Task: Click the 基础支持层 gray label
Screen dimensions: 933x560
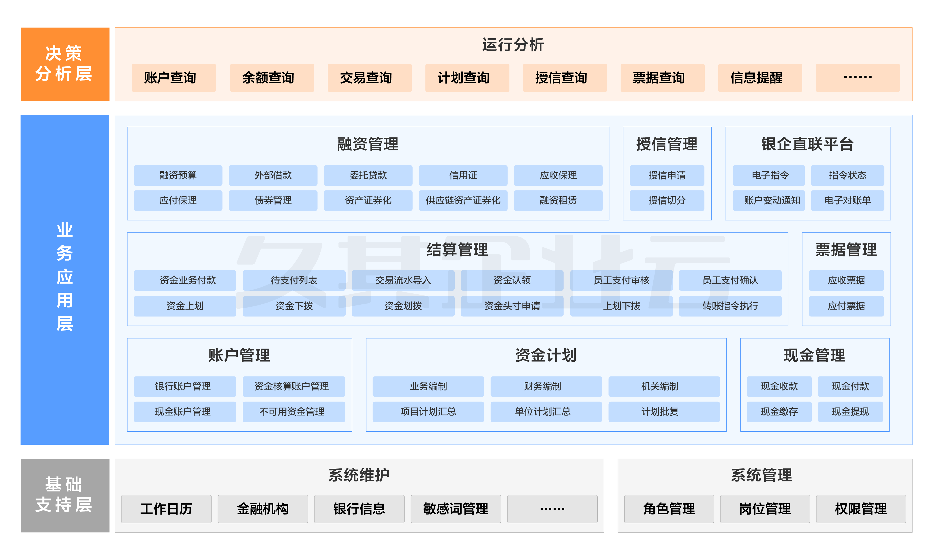Action: click(65, 495)
